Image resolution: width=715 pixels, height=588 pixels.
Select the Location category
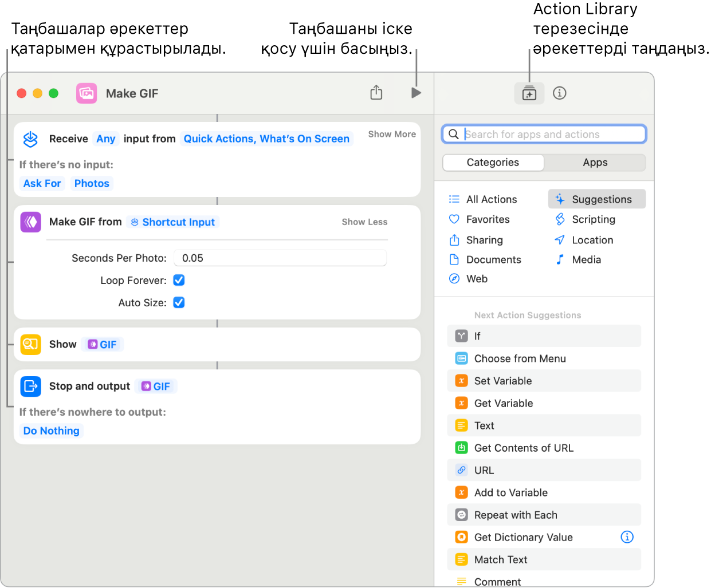584,240
